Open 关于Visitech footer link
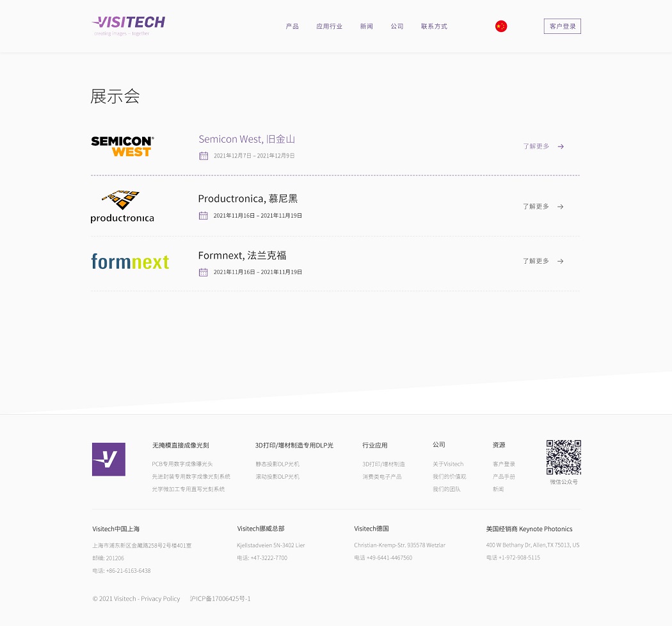The image size is (672, 626). click(x=448, y=464)
